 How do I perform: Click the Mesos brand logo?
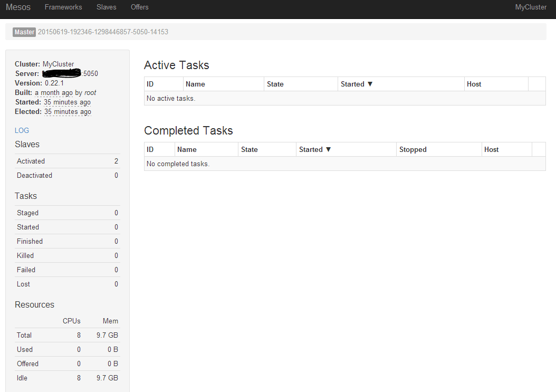pyautogui.click(x=18, y=7)
